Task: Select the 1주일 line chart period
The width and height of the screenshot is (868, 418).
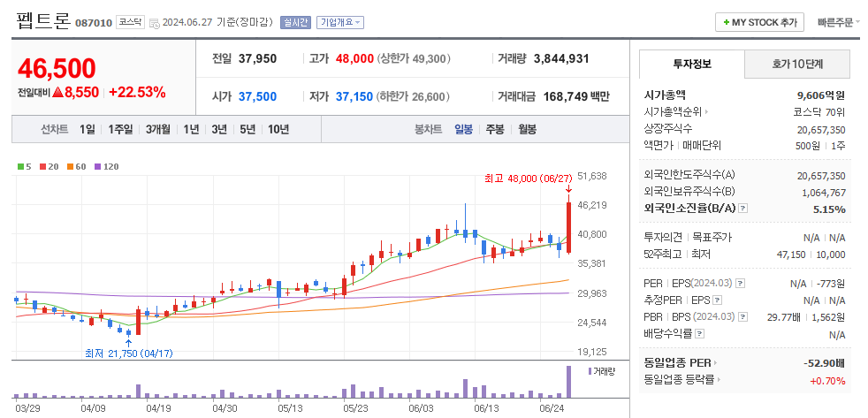Action: (120, 130)
